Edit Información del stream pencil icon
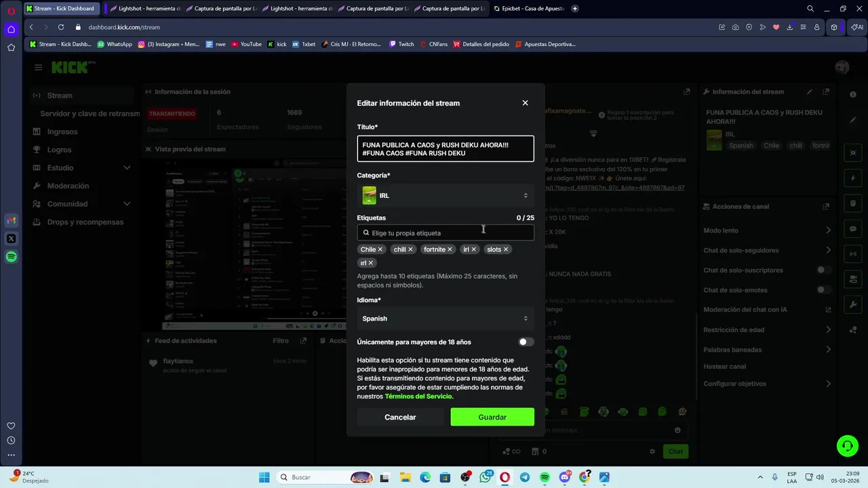The height and width of the screenshot is (488, 868). point(809,91)
